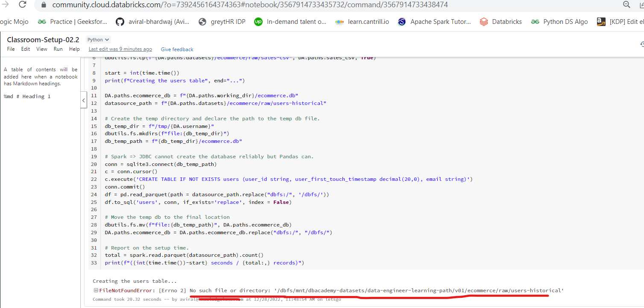
Task: Click 'Last edit was 9 minutes ago' link
Action: pyautogui.click(x=120, y=49)
